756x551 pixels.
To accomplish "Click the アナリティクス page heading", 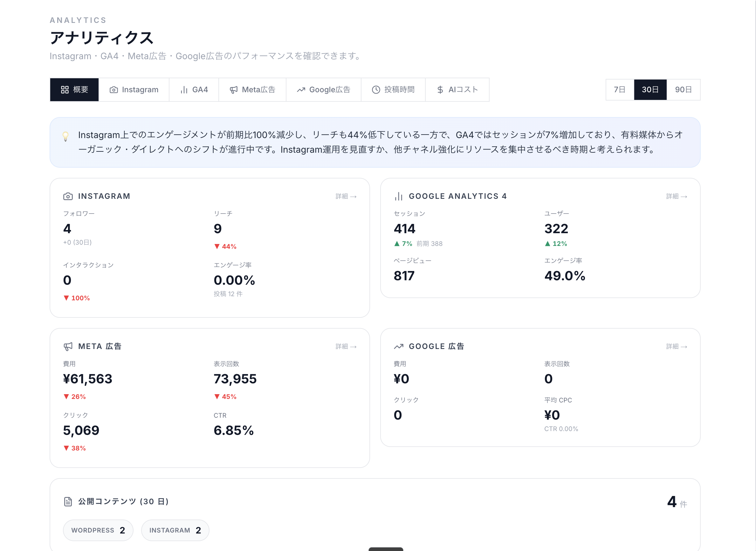I will (x=101, y=38).
